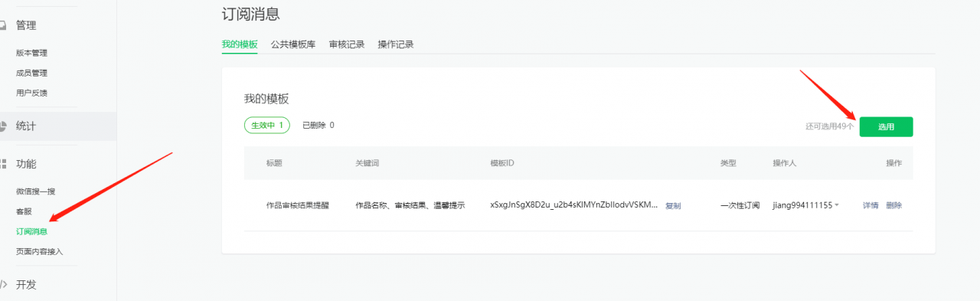Open 版本管理 in the sidebar
The width and height of the screenshot is (980, 301).
(x=31, y=53)
